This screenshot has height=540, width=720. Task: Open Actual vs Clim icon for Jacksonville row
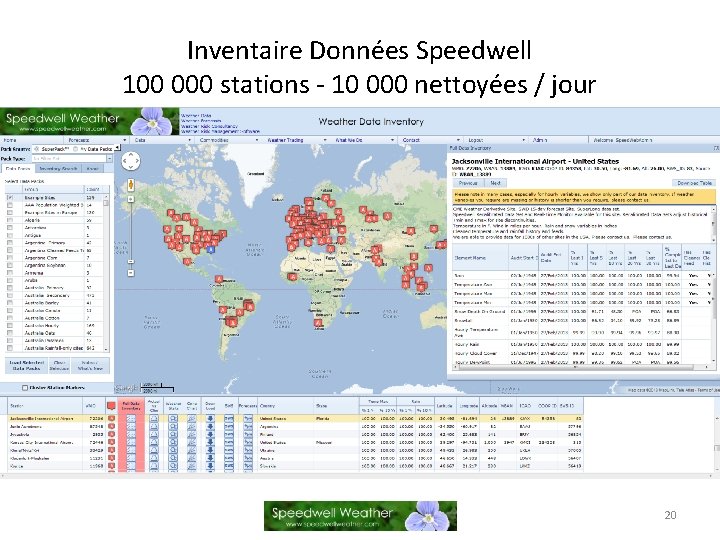pos(154,419)
